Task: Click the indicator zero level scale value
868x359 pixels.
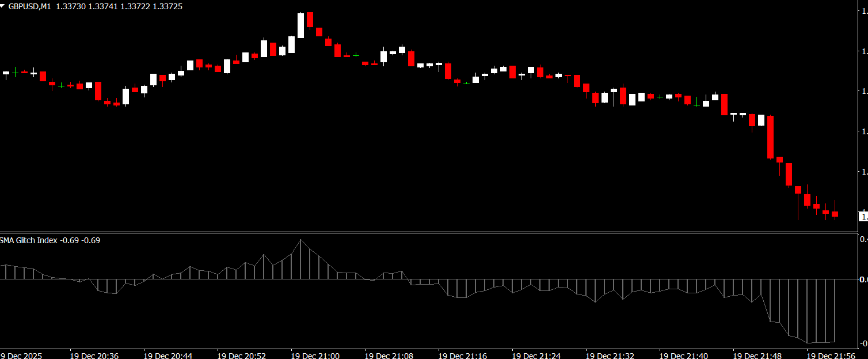Action: [862, 279]
